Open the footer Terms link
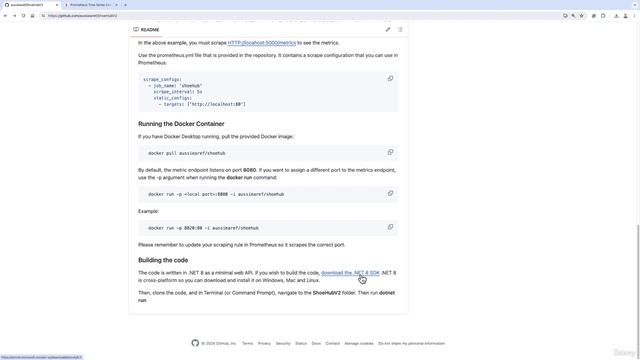Image resolution: width=640 pixels, height=360 pixels. tap(247, 344)
